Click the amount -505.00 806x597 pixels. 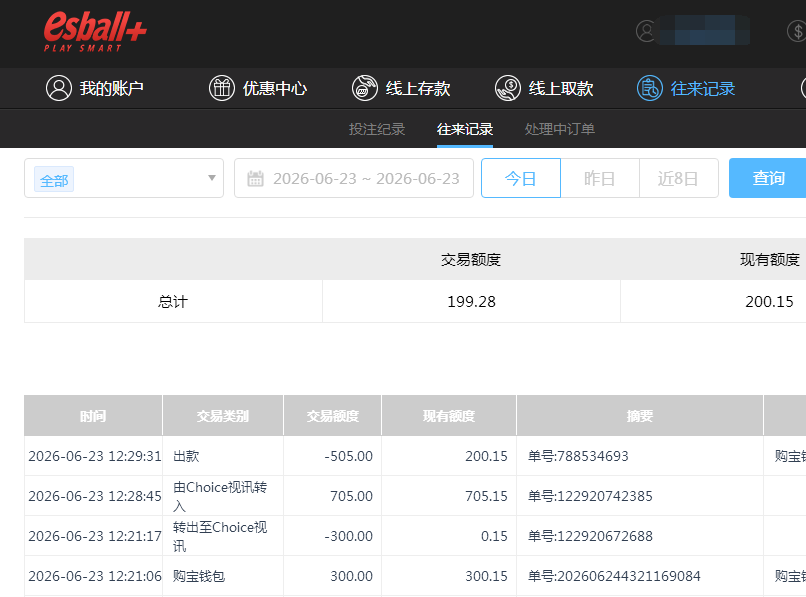tap(349, 456)
